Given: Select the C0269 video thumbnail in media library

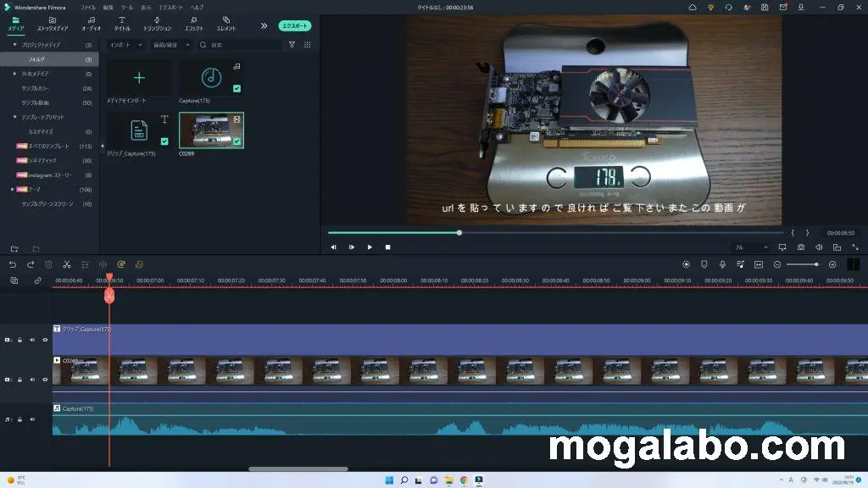Looking at the screenshot, I should [x=211, y=130].
